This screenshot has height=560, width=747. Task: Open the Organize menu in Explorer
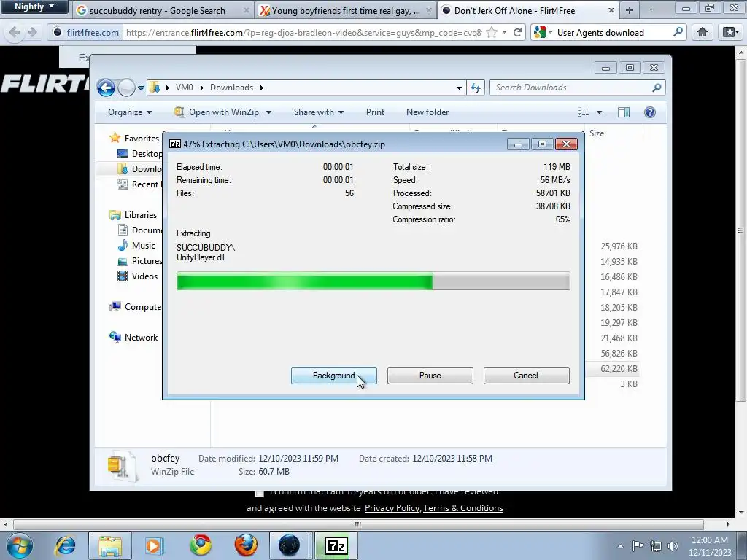tap(130, 112)
